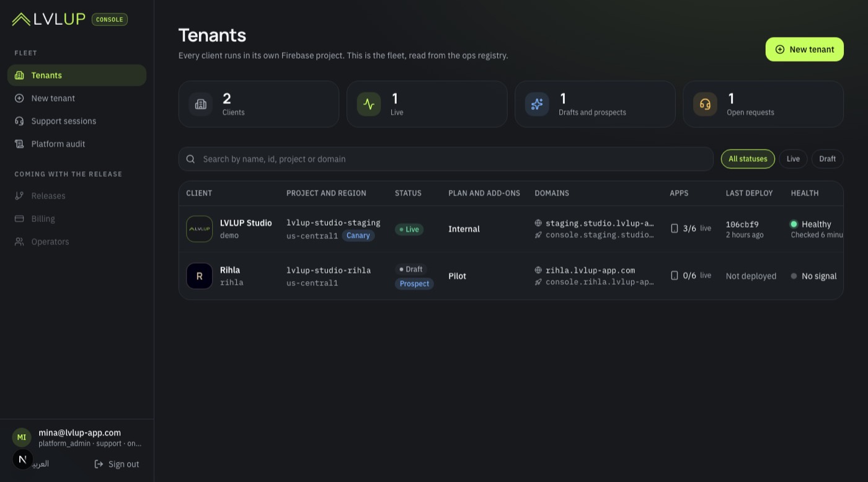
Task: Click the globe icon beside rihla.lvlup-app.com
Action: click(x=538, y=270)
